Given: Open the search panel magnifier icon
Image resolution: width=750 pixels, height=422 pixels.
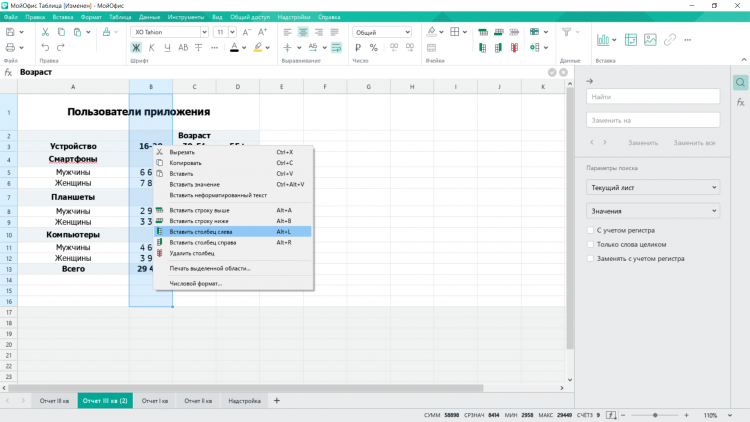Looking at the screenshot, I should tap(740, 83).
